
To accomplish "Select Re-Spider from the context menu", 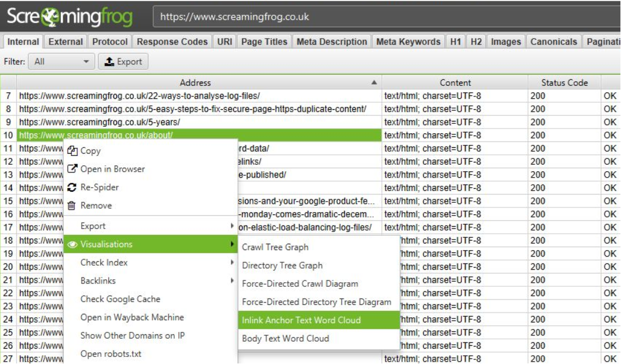I will coord(150,187).
